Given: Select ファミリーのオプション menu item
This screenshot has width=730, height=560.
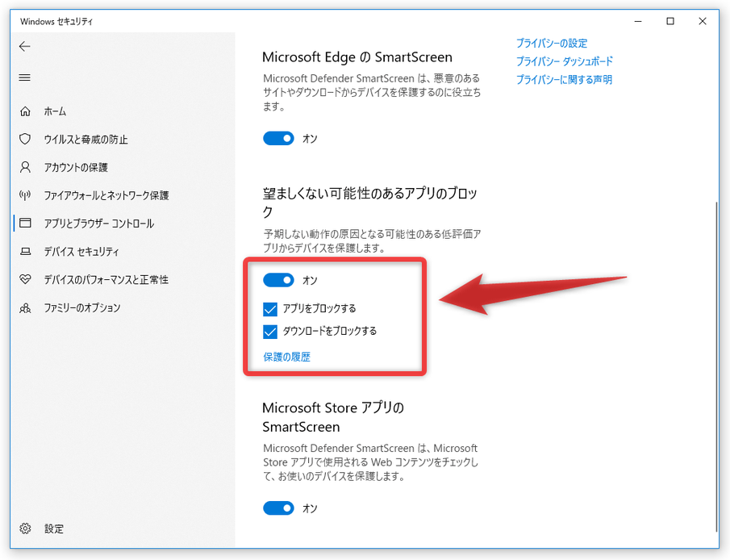Looking at the screenshot, I should coord(82,308).
